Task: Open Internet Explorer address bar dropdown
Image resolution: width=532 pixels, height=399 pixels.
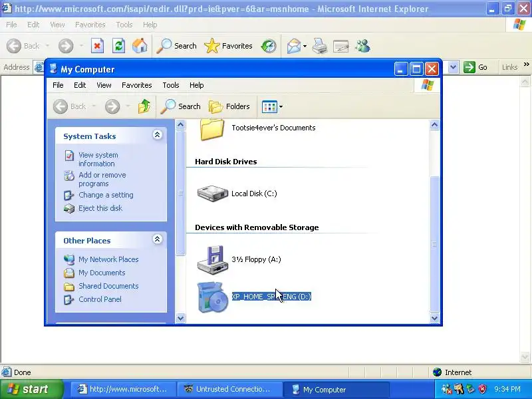Action: click(x=453, y=67)
